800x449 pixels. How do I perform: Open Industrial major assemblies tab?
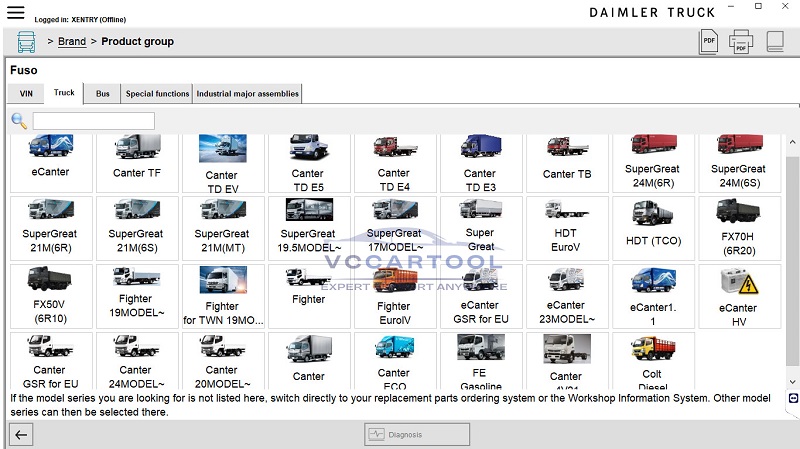point(247,94)
